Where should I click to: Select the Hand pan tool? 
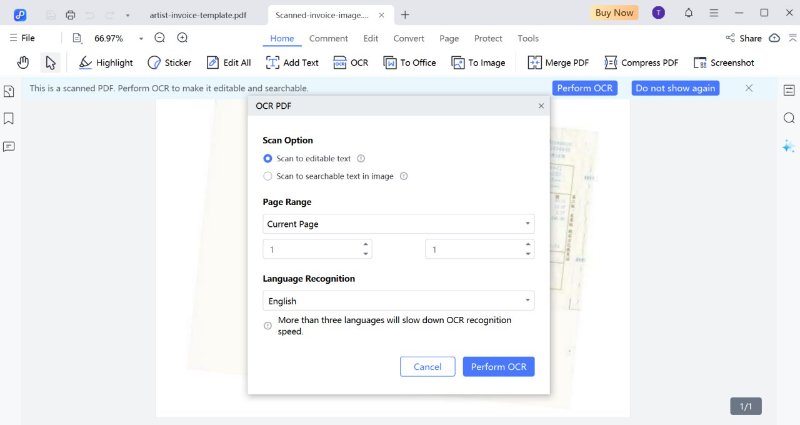(23, 62)
